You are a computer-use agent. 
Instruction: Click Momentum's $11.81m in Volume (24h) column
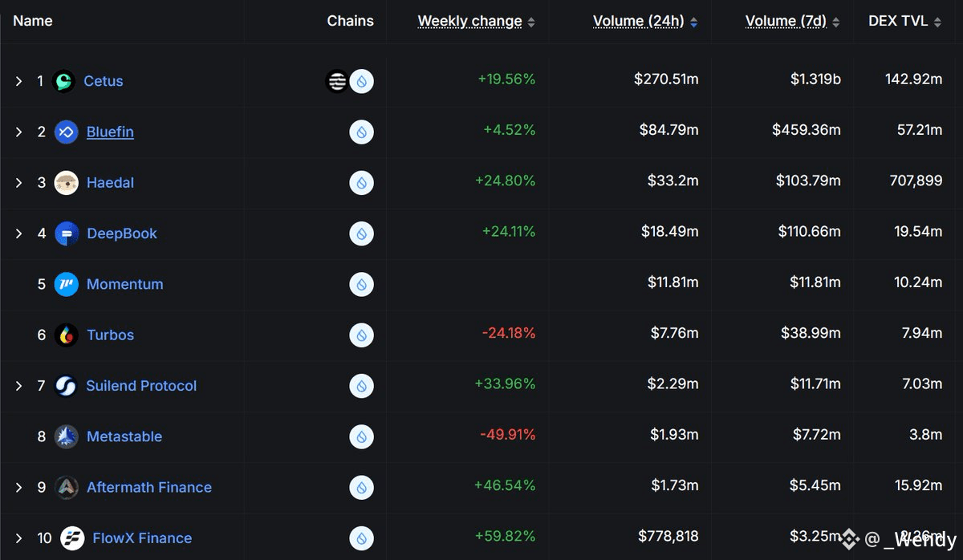point(673,282)
